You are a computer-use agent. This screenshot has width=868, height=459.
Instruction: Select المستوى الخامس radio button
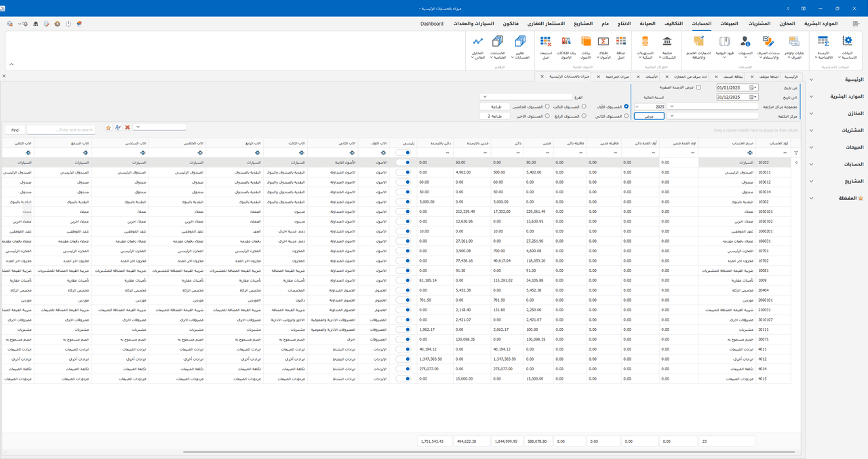tap(547, 106)
